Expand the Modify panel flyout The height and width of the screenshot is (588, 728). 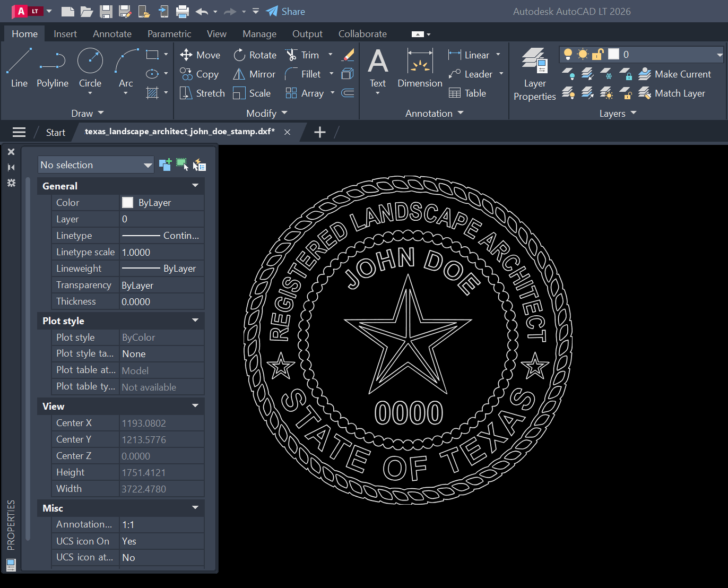pyautogui.click(x=267, y=113)
